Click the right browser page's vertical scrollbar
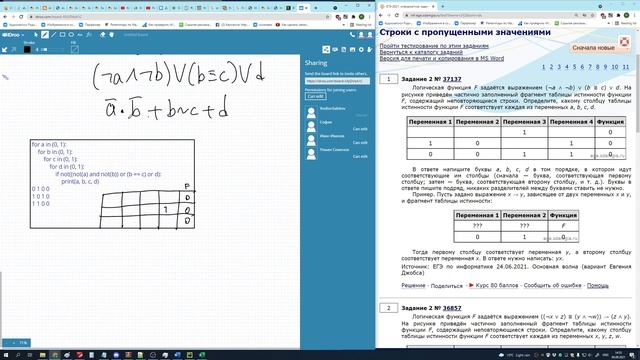Screen dimensions: 640x360 click(638, 94)
